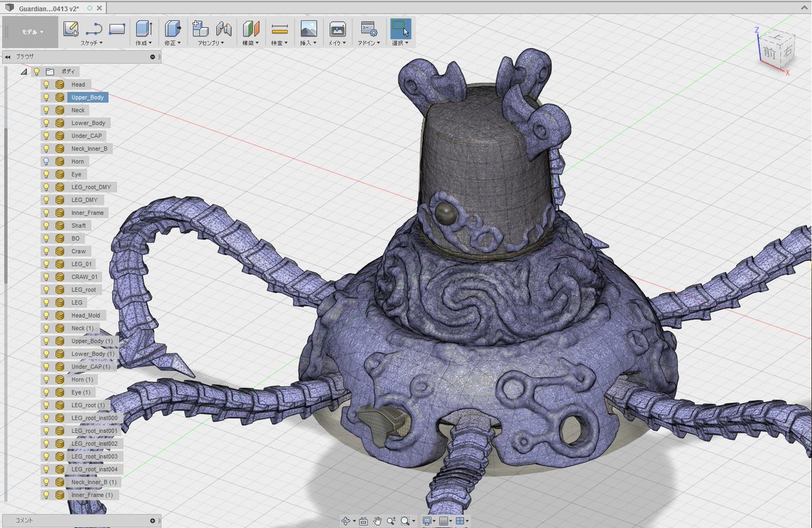
Task: Open the メイク dropdown menu
Action: [x=337, y=43]
